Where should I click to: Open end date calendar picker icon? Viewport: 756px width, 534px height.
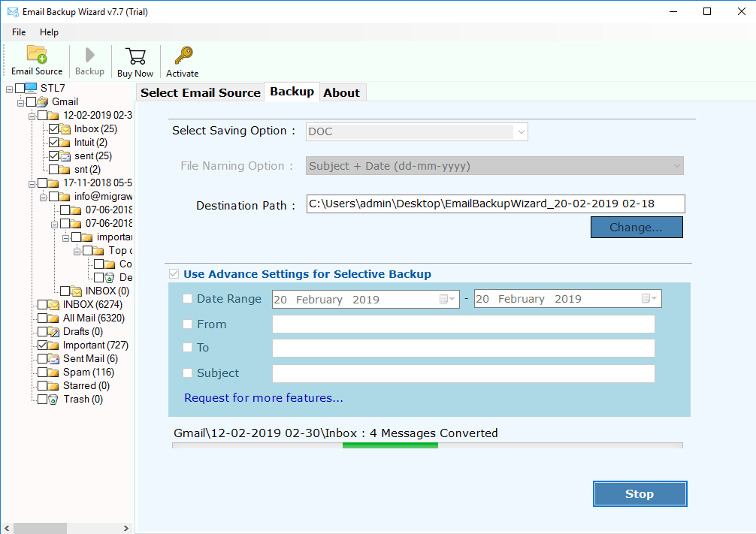tap(649, 299)
